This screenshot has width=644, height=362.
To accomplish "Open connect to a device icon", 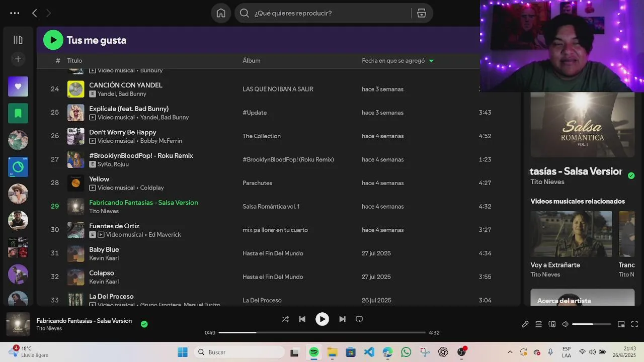I will pyautogui.click(x=552, y=324).
